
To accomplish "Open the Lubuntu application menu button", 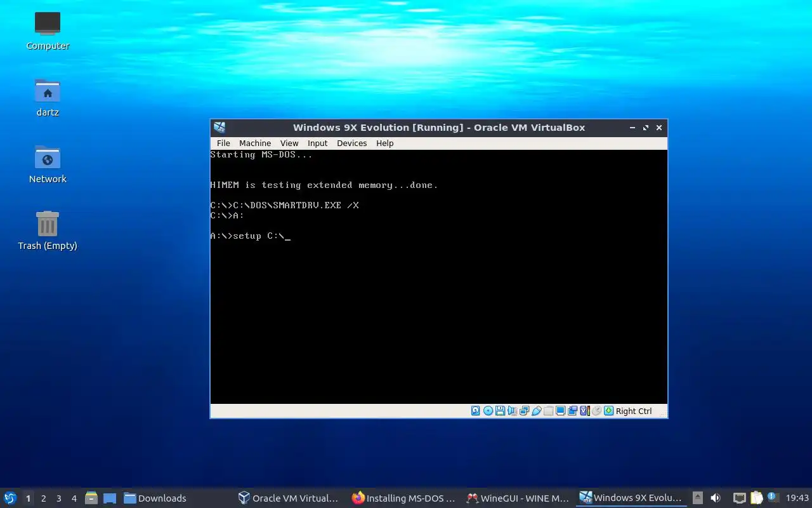I will point(10,498).
